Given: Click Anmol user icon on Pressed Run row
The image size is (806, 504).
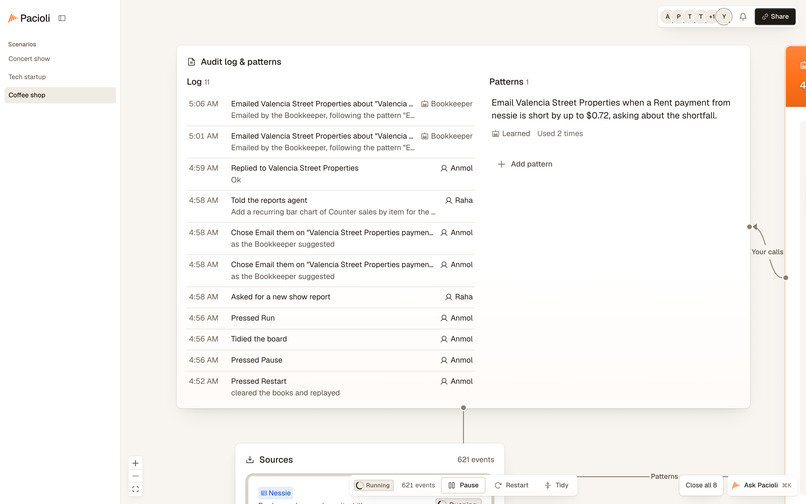Looking at the screenshot, I should pyautogui.click(x=444, y=318).
